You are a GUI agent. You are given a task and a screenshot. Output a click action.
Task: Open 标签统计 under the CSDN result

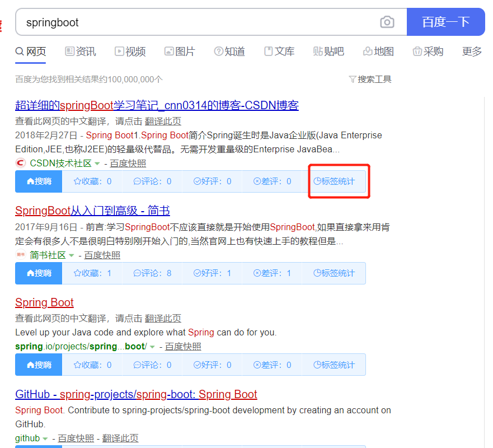[x=334, y=181]
